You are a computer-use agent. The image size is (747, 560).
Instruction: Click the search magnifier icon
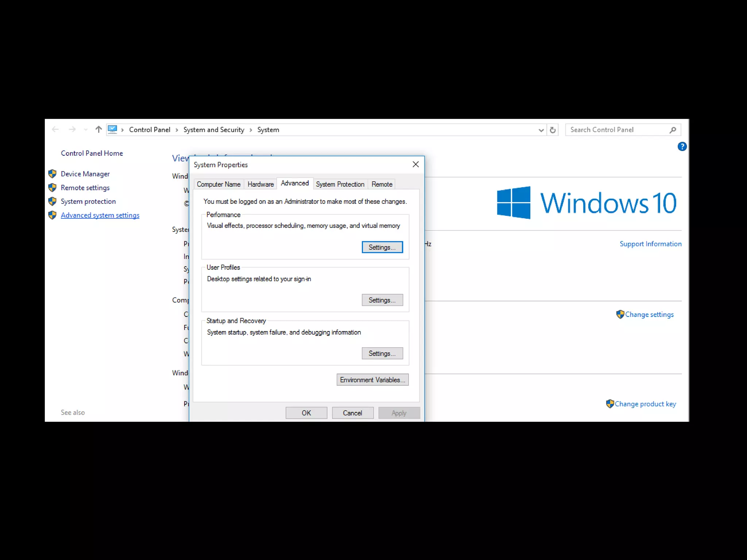click(x=673, y=130)
